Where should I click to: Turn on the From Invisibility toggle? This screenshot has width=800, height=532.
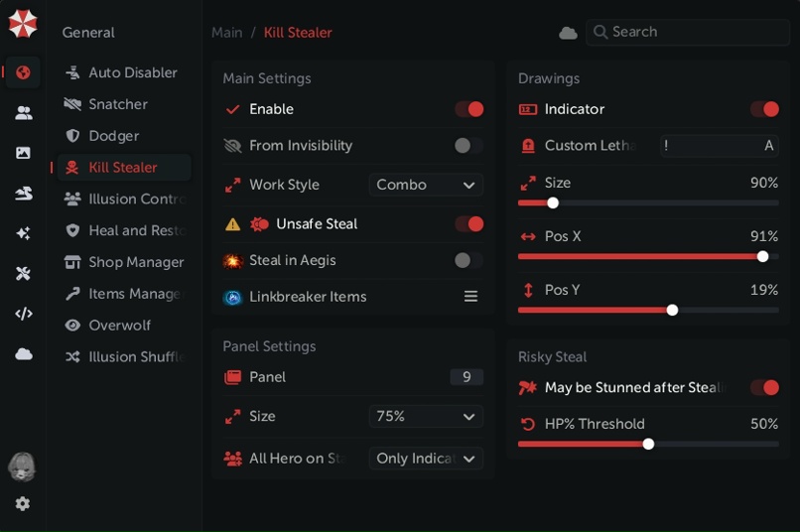[x=468, y=146]
